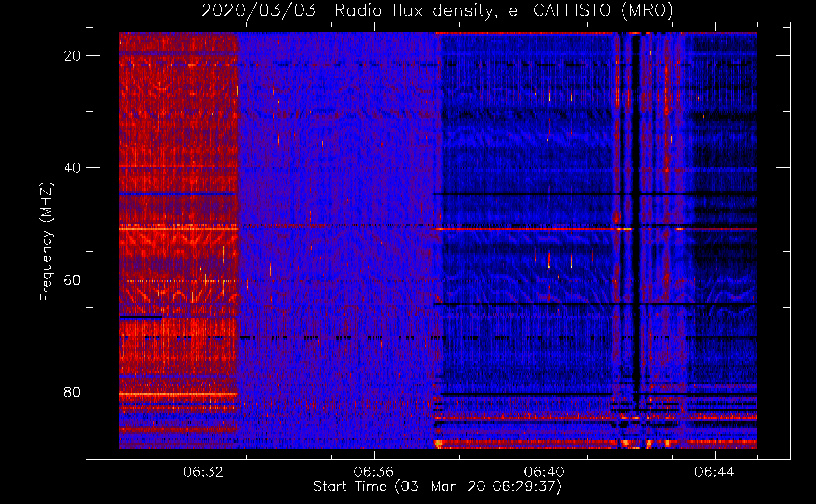Click the 40 MHz frequency label
Viewport: 816px width, 504px height.
73,168
